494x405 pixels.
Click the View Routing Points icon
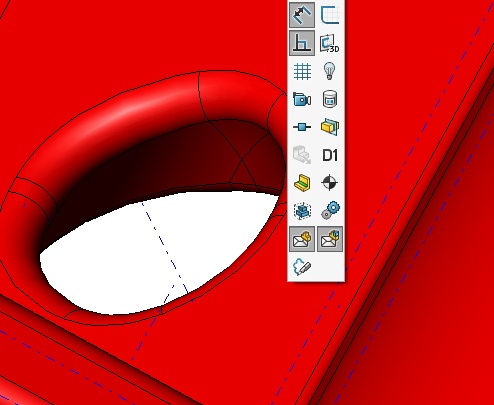(x=302, y=127)
